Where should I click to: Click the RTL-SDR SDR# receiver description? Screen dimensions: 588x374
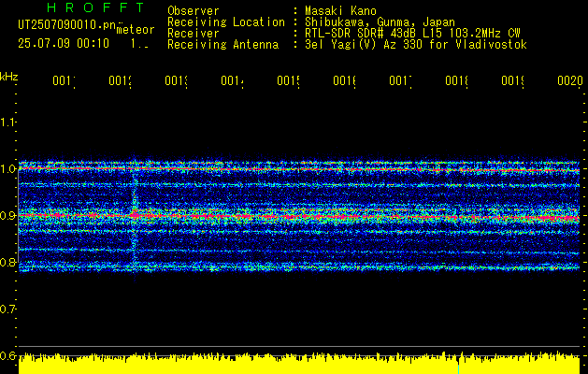point(412,34)
